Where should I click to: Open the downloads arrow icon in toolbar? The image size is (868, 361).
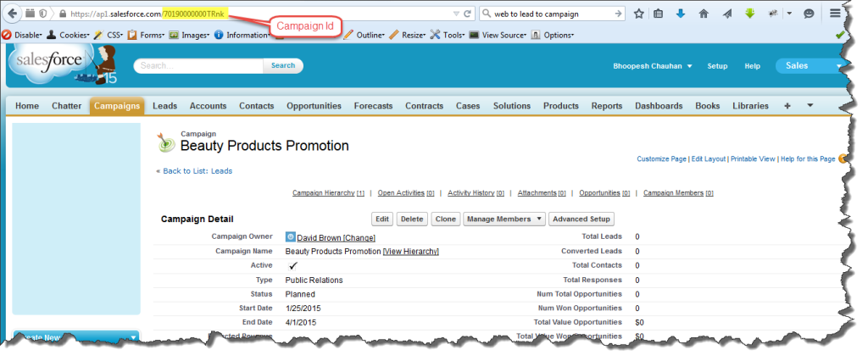pos(681,14)
